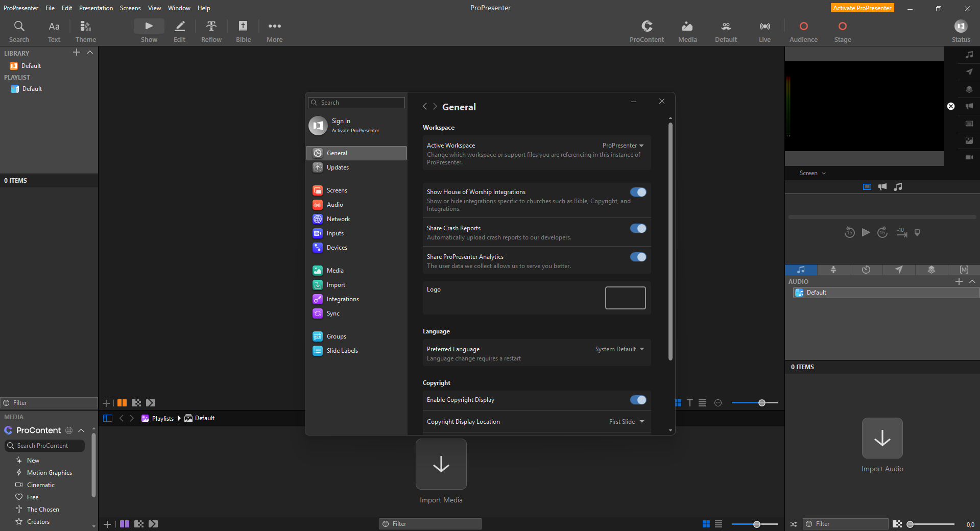Open the Media toolbar button
Image resolution: width=980 pixels, height=531 pixels.
point(687,31)
